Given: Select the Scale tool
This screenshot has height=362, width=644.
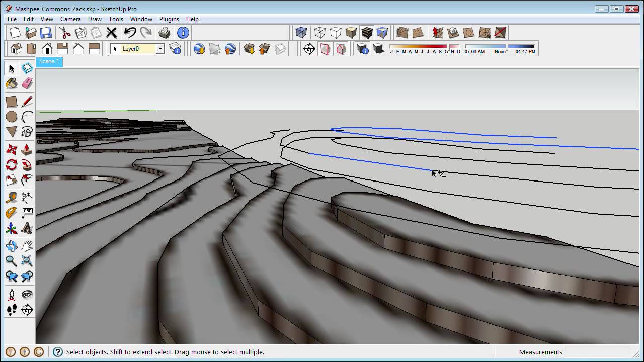Looking at the screenshot, I should pos(12,180).
